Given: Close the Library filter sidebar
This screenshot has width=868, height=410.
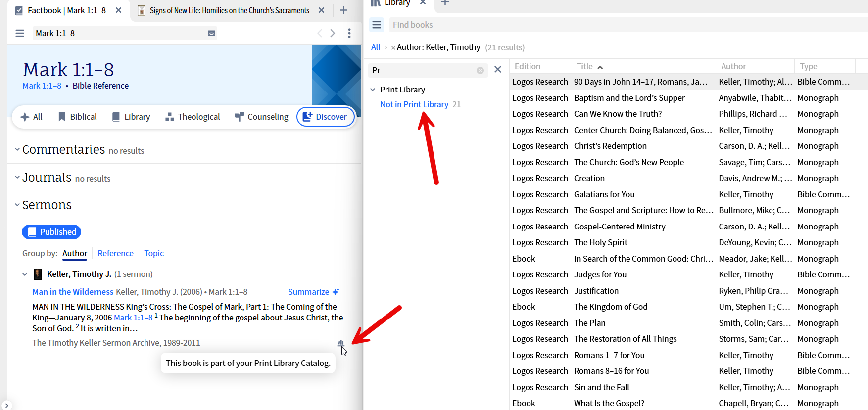Looking at the screenshot, I should point(498,70).
